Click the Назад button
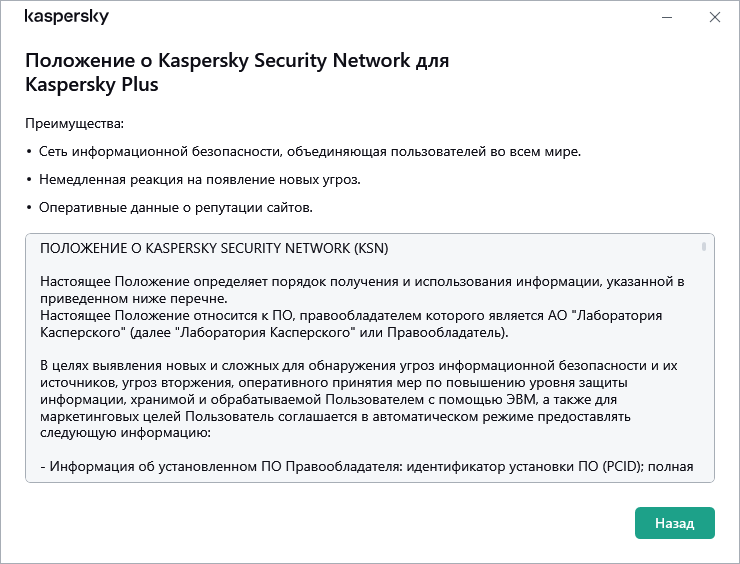This screenshot has height=564, width=740. (674, 523)
